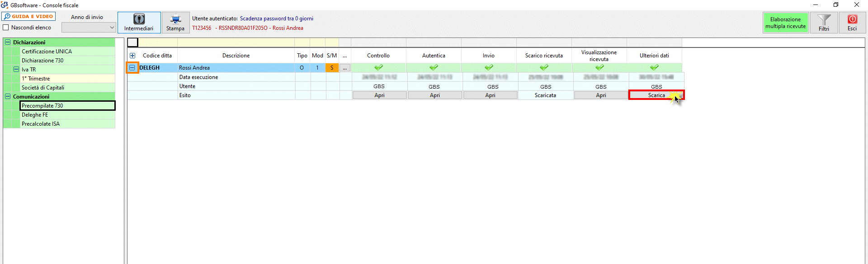This screenshot has width=868, height=264.
Task: Click green checkmark under Autentica column
Action: pyautogui.click(x=434, y=67)
